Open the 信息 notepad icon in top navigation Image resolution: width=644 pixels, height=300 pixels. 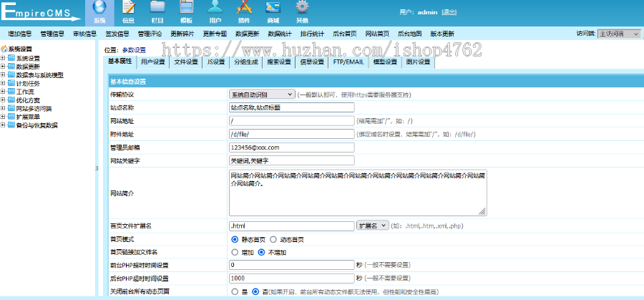[129, 7]
